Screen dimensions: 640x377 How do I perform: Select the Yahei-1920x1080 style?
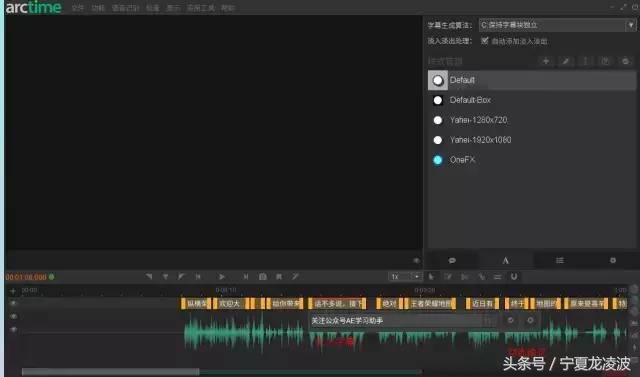point(532,140)
